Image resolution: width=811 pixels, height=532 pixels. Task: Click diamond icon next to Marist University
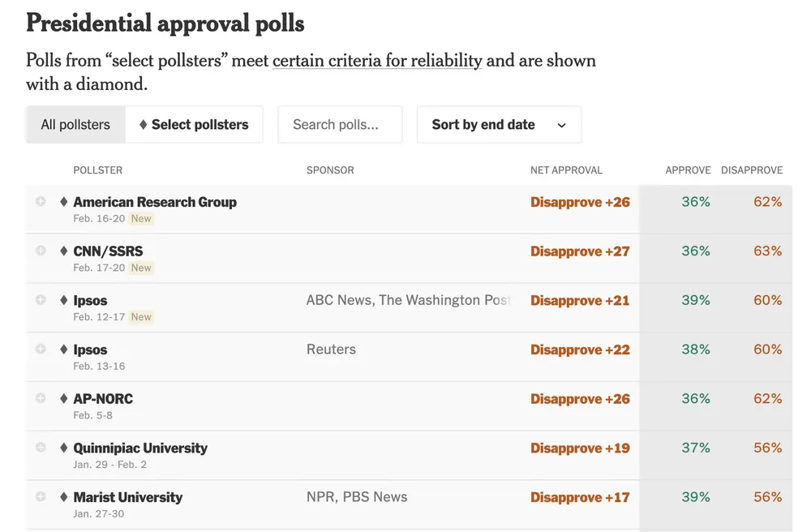pos(64,497)
